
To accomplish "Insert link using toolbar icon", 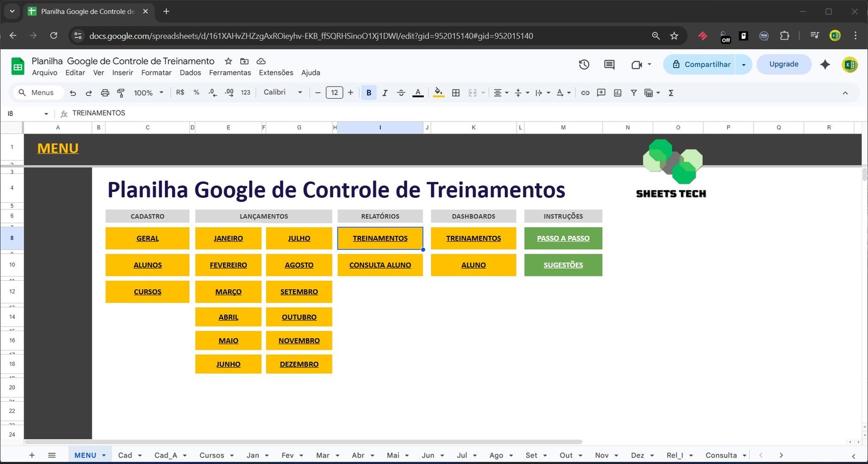I will (585, 93).
